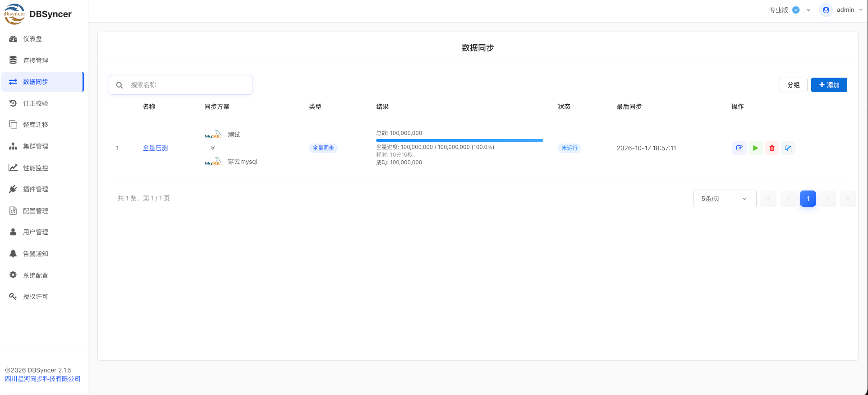The image size is (868, 395).
Task: Go to 连接管理 in the sidebar
Action: pos(43,60)
